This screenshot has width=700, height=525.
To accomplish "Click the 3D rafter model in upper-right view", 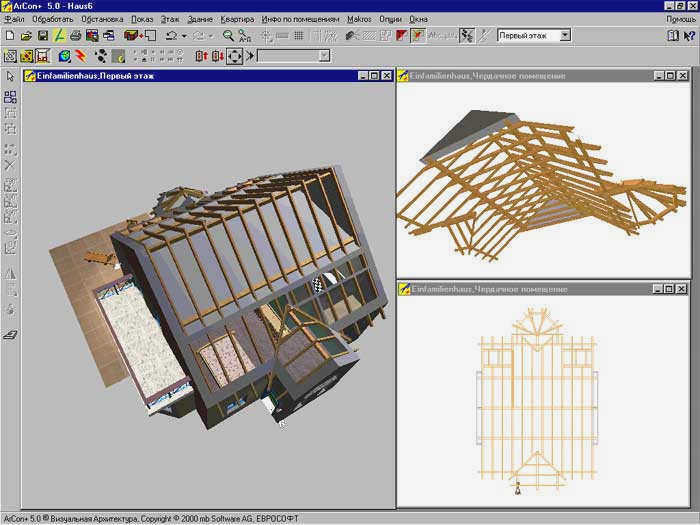I will (541, 185).
